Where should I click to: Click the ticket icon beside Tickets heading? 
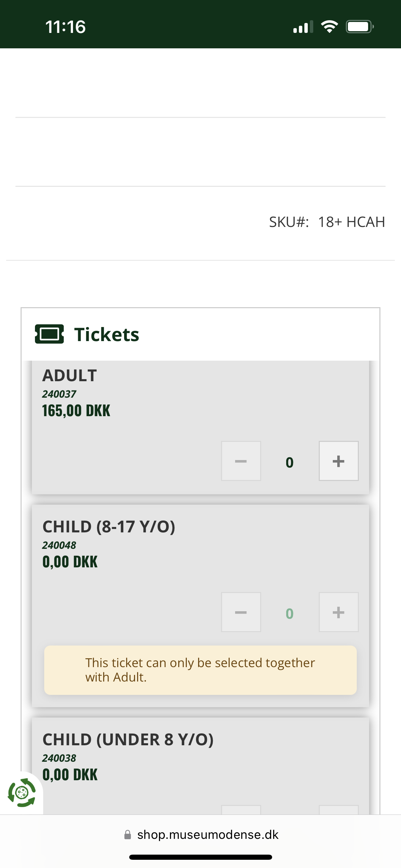(49, 334)
